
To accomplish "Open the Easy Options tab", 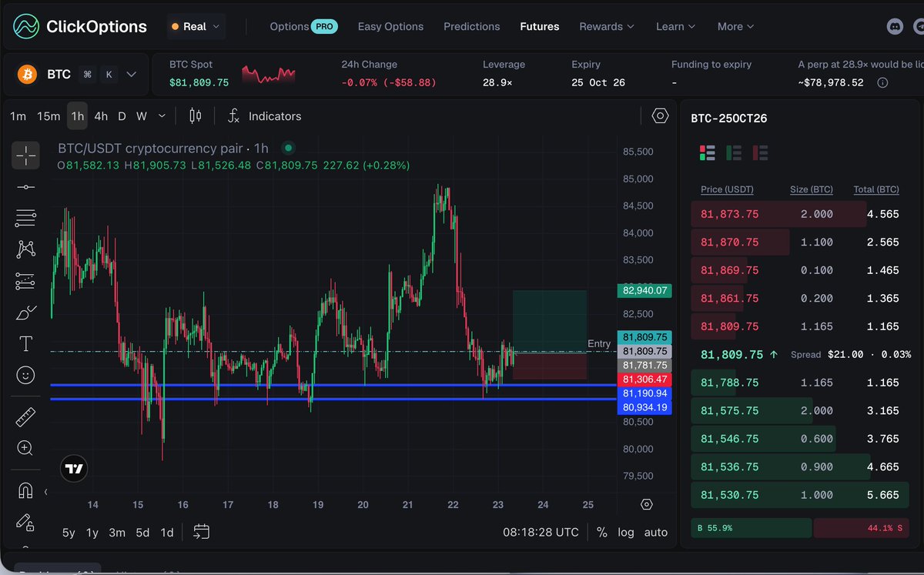I will (390, 26).
